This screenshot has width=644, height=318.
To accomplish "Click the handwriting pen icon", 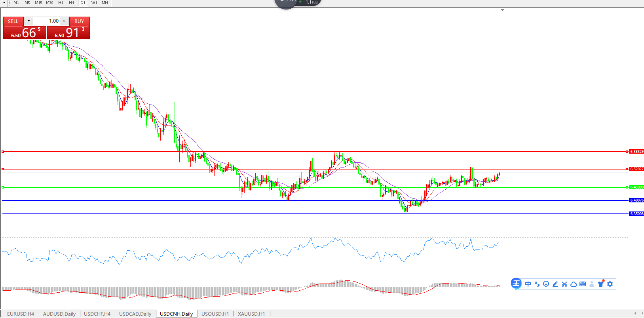I will [x=555, y=284].
